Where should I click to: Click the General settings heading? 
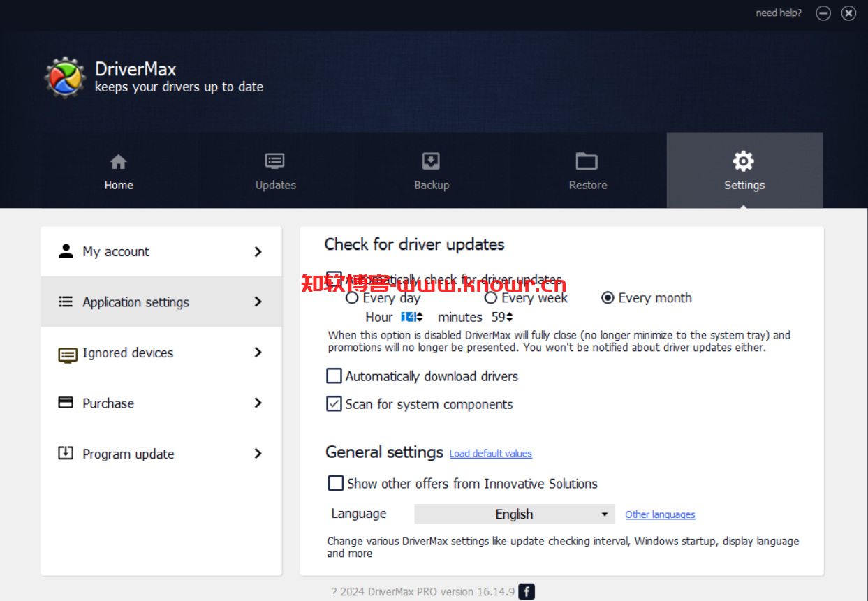pyautogui.click(x=384, y=452)
